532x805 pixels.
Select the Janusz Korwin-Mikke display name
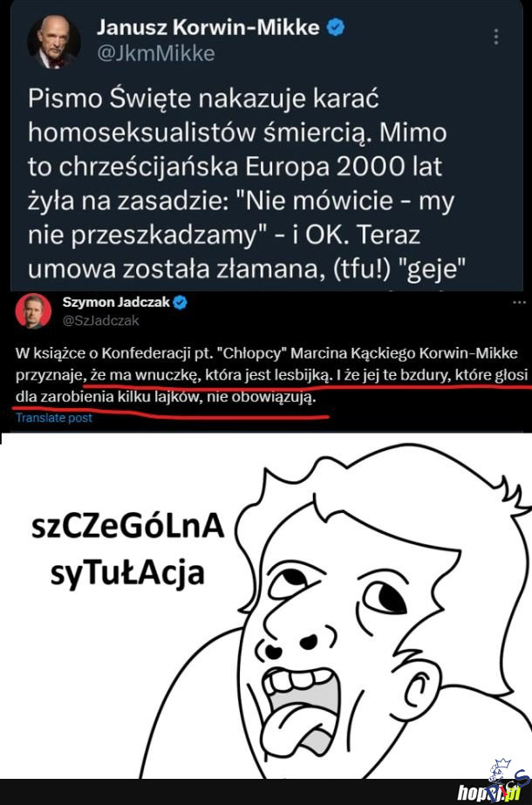click(208, 27)
